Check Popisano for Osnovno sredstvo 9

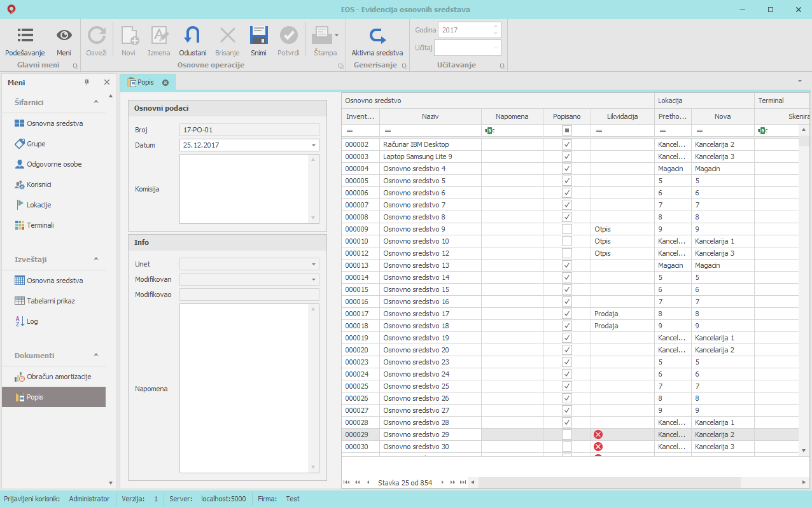(567, 229)
